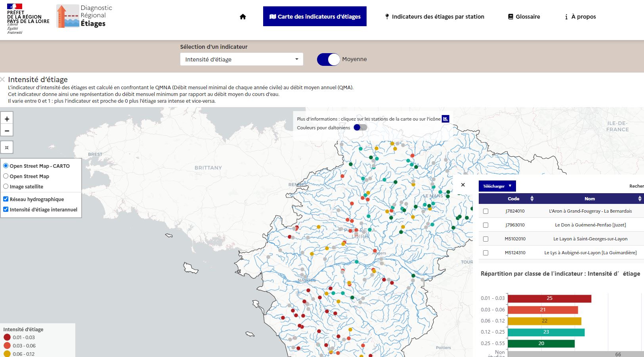Click the chart icon for more information

445,119
